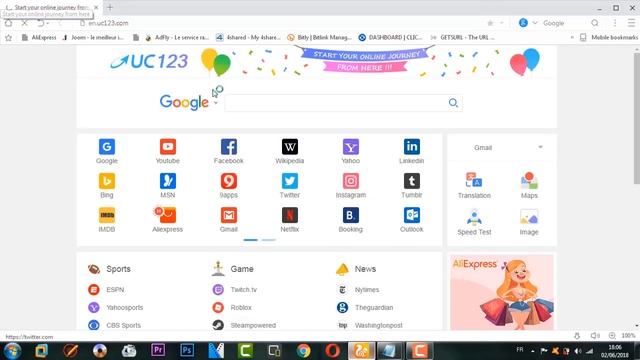Launch Premiere Pro from the taskbar
This screenshot has width=640, height=360.
158,350
